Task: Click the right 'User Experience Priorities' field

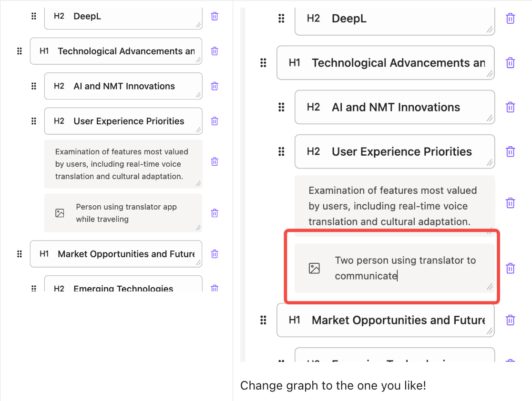Action: (401, 151)
